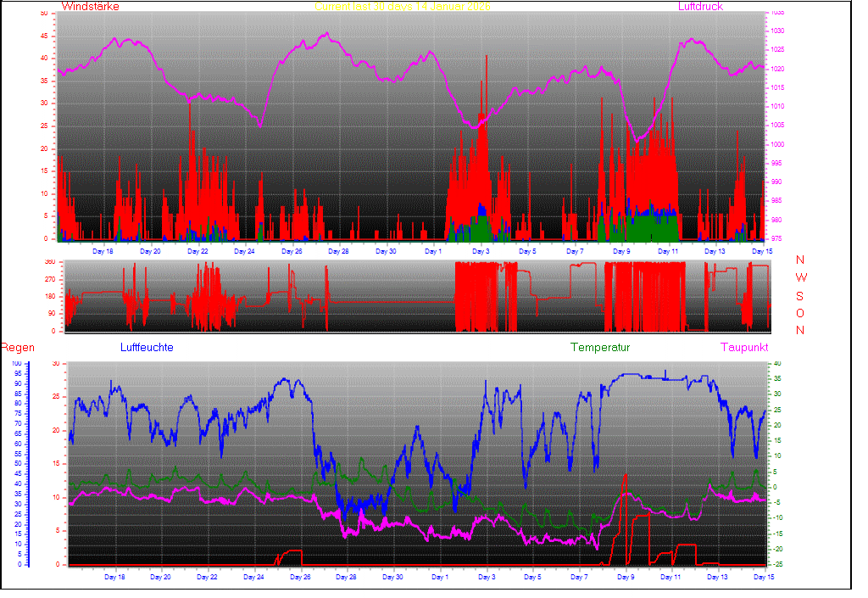Image resolution: width=868 pixels, height=598 pixels.
Task: Click the 360 value on direction axis
Action: (x=49, y=262)
